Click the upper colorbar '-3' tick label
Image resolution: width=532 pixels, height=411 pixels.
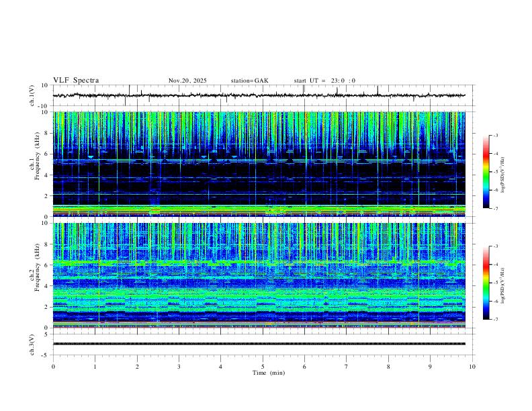[x=495, y=135]
